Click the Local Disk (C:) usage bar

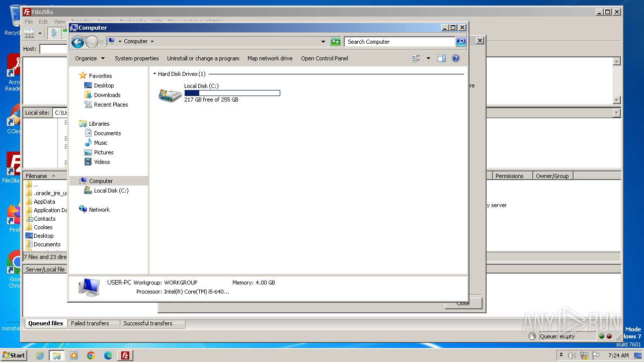[x=232, y=93]
